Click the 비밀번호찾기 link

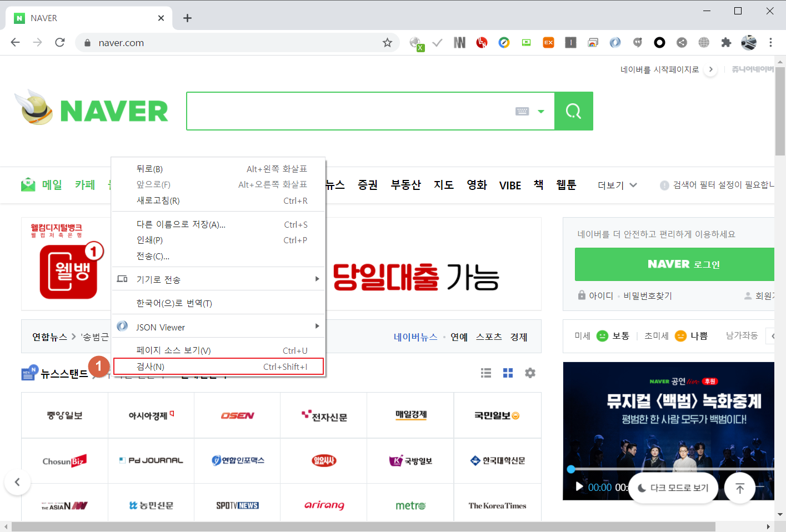pyautogui.click(x=648, y=296)
